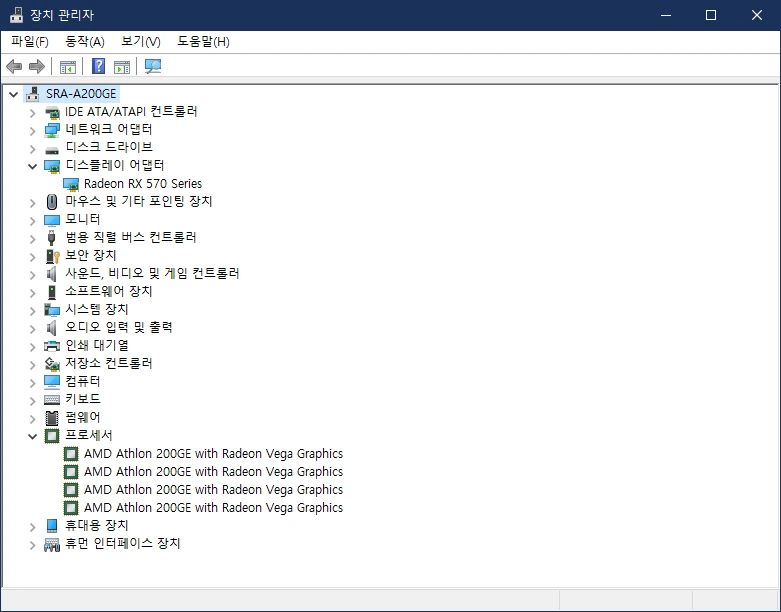Click the 소프트웨어 장치 icon
This screenshot has width=781, height=612.
(52, 292)
